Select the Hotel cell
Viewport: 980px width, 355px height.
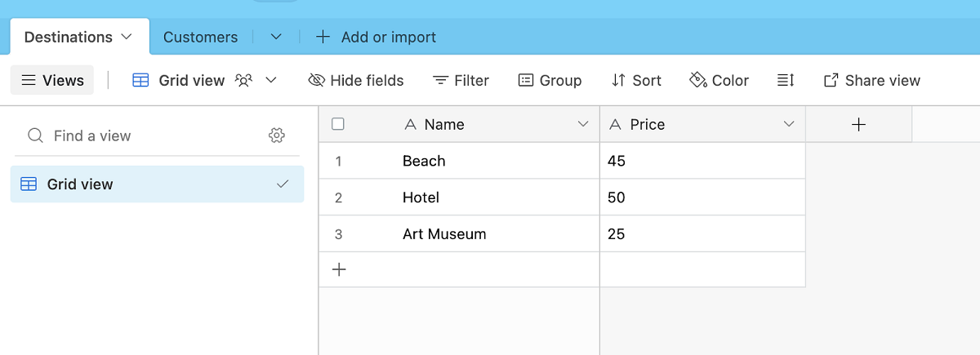459,197
